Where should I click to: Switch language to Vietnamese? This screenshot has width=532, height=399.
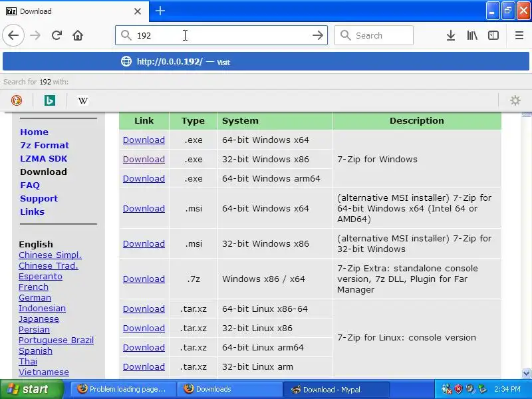43,372
